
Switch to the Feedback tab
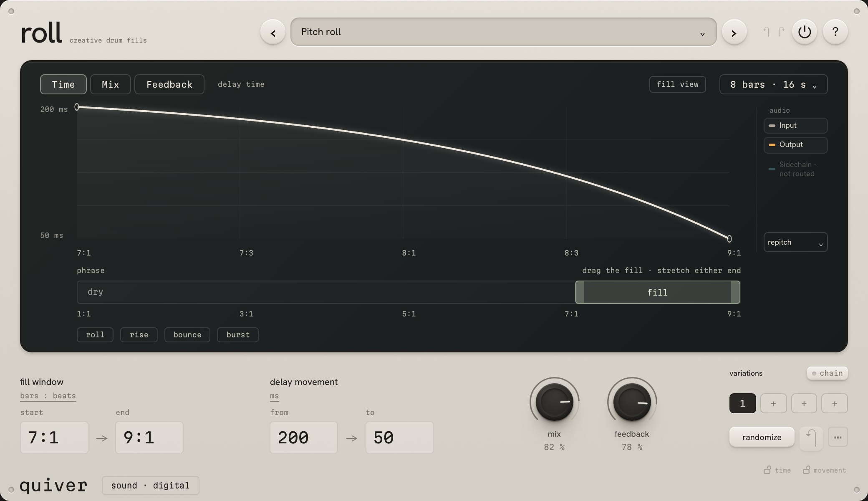[x=169, y=84]
